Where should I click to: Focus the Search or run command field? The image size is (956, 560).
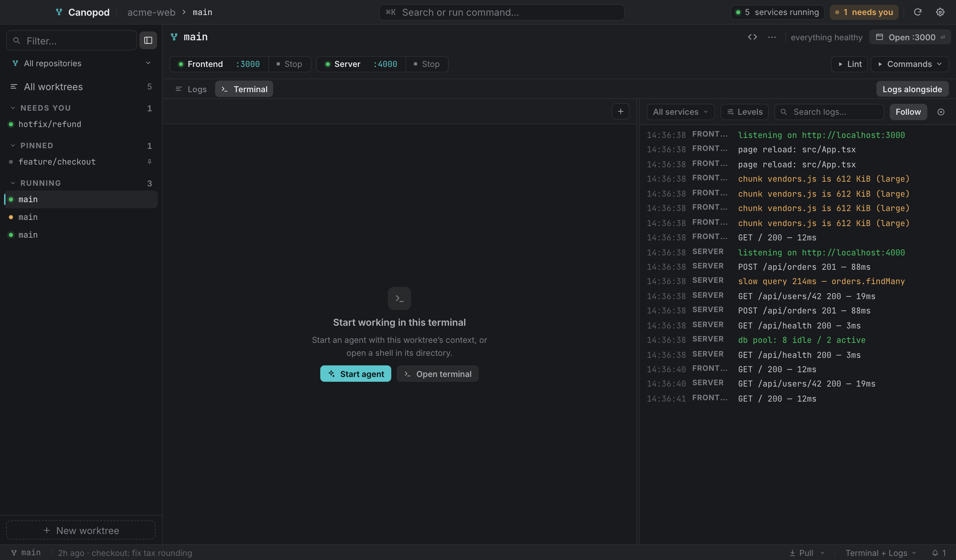point(502,12)
